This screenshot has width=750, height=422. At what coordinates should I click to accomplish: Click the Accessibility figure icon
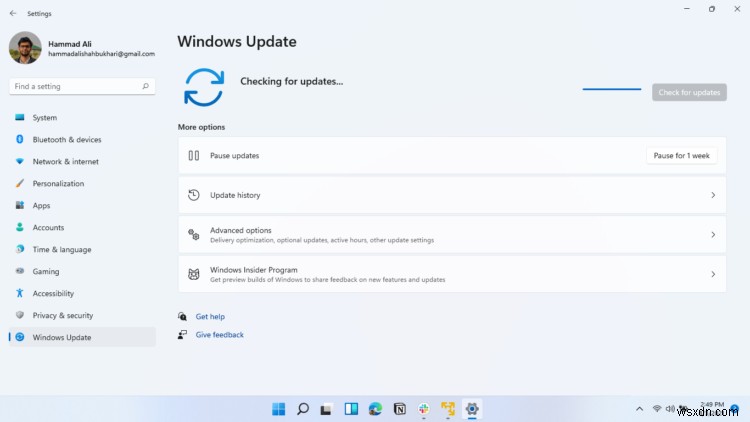[20, 293]
